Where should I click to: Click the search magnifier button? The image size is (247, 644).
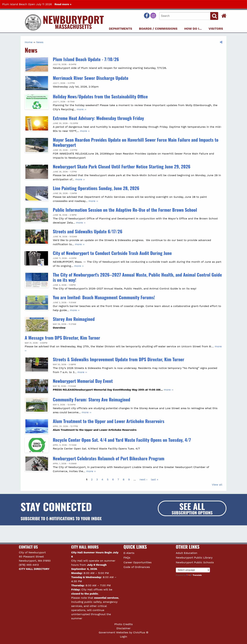(x=214, y=16)
